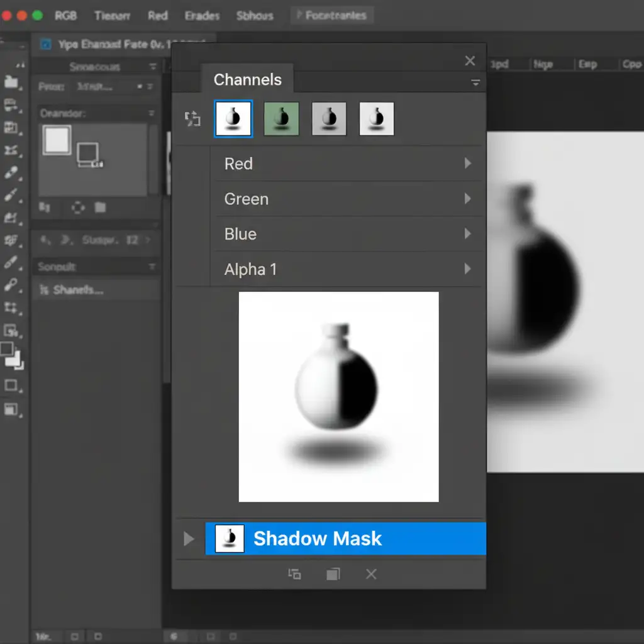Switch to the Channels tab
644x644 pixels.
tap(247, 80)
